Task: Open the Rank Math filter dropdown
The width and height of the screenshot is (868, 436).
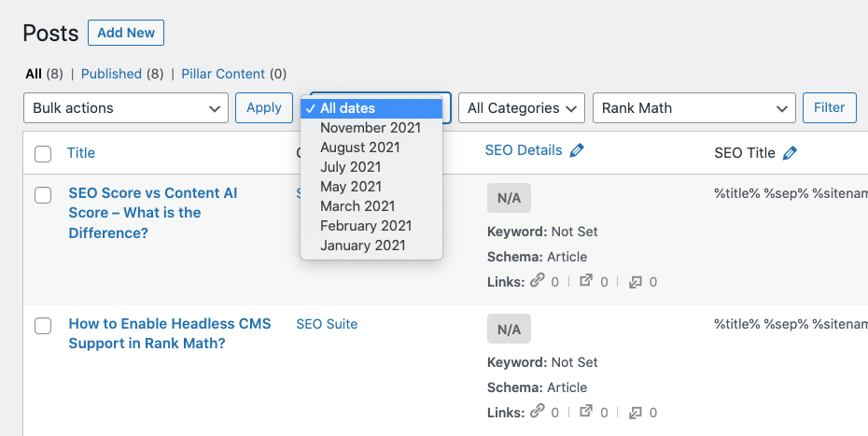Action: pos(693,108)
